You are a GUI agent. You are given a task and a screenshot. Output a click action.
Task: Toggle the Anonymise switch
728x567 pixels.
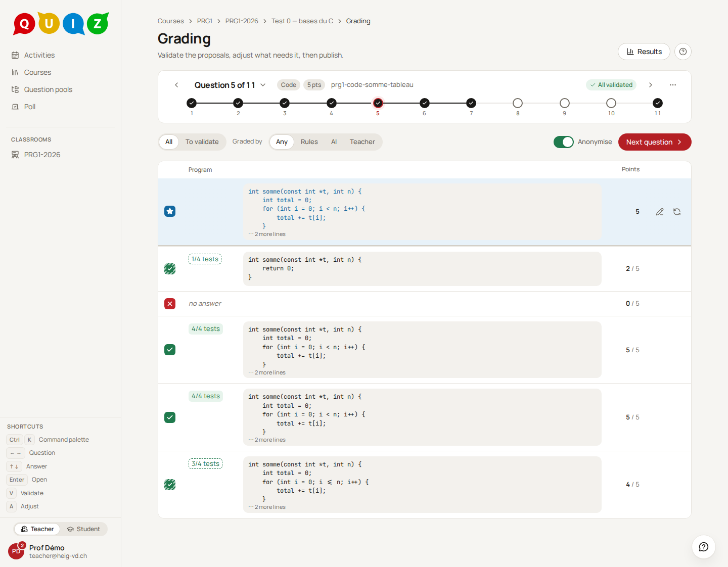(564, 142)
